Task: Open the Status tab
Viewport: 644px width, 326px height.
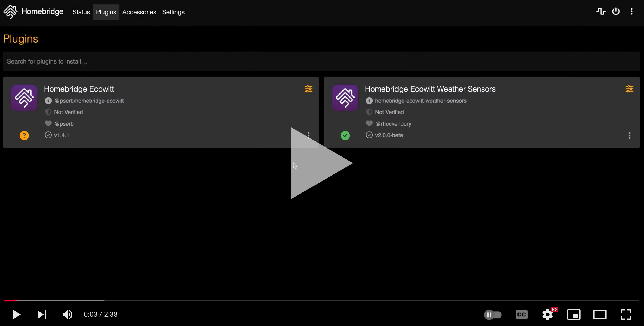Action: click(x=81, y=12)
